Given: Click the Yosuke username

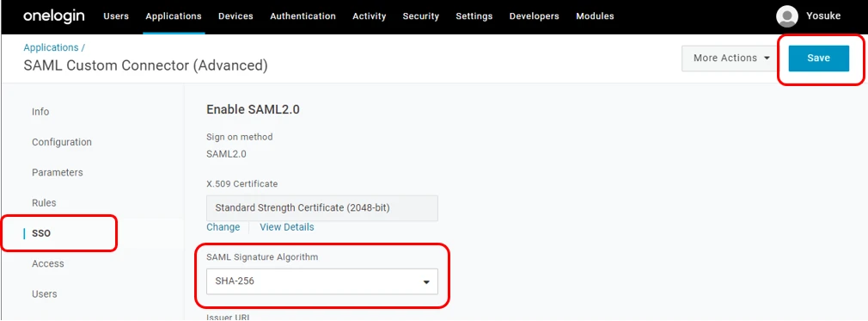Looking at the screenshot, I should pyautogui.click(x=823, y=16).
